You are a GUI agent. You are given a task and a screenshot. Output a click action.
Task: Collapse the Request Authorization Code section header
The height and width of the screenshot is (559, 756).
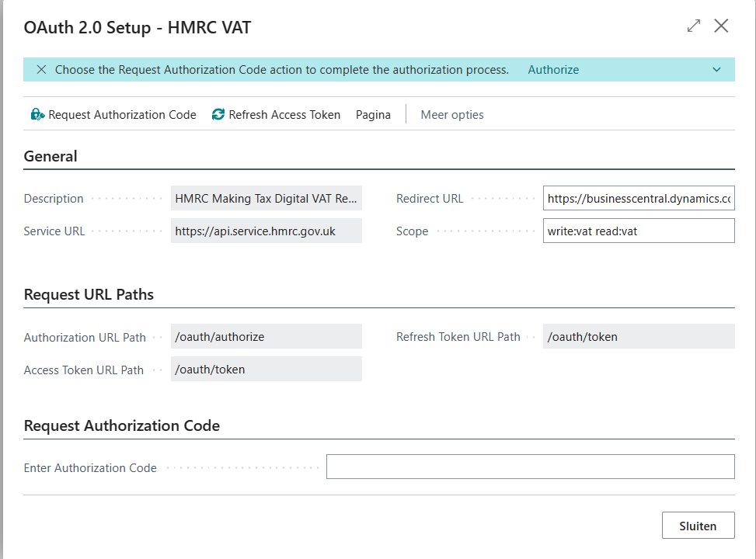pos(121,425)
